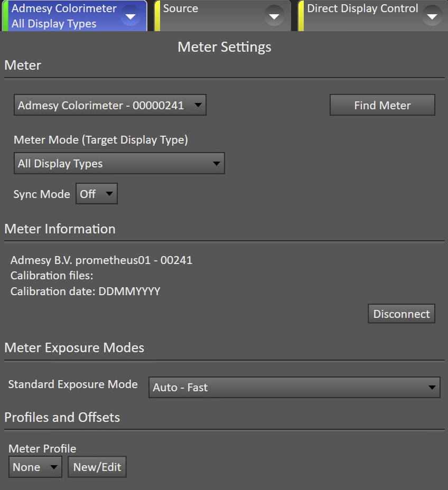Viewport: 448px width, 490px height.
Task: Switch to the Source tab
Action: pos(222,16)
